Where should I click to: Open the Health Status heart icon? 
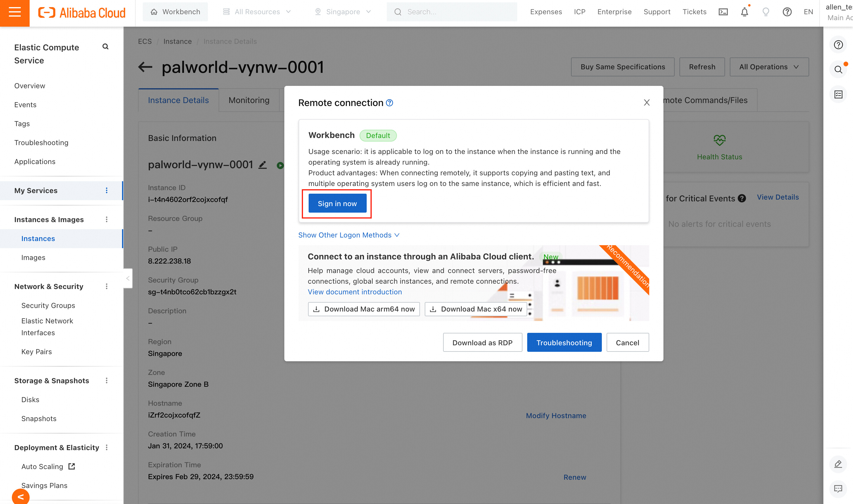[719, 140]
